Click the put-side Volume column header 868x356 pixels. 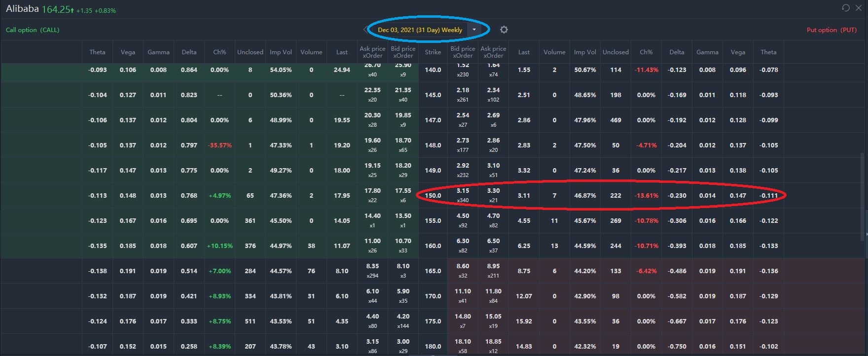coord(554,52)
